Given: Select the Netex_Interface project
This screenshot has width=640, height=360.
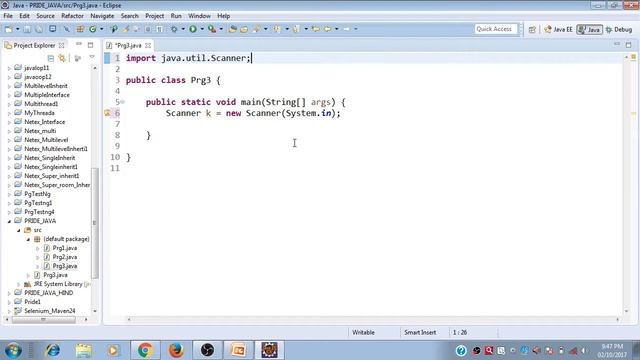Looking at the screenshot, I should pyautogui.click(x=44, y=122).
